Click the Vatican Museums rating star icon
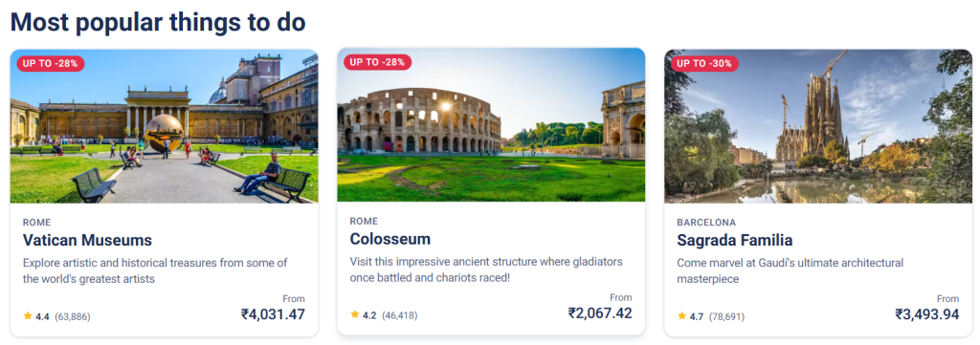 pyautogui.click(x=28, y=316)
